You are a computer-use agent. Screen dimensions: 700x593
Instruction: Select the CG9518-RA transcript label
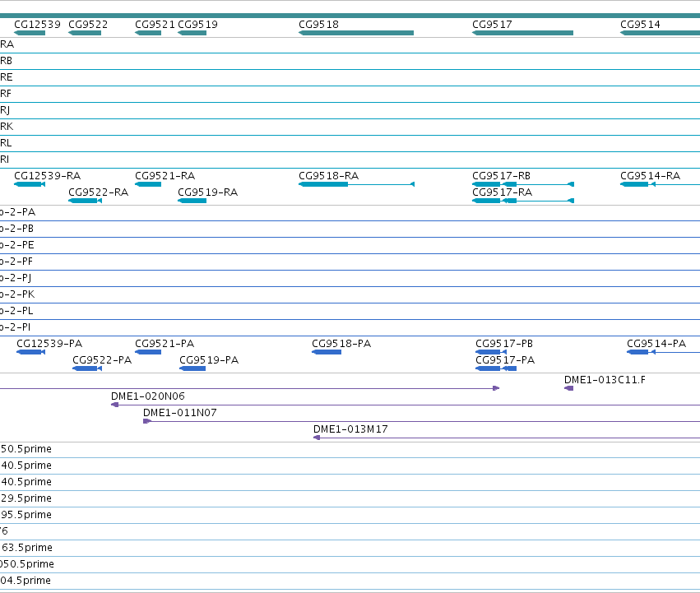tap(328, 176)
